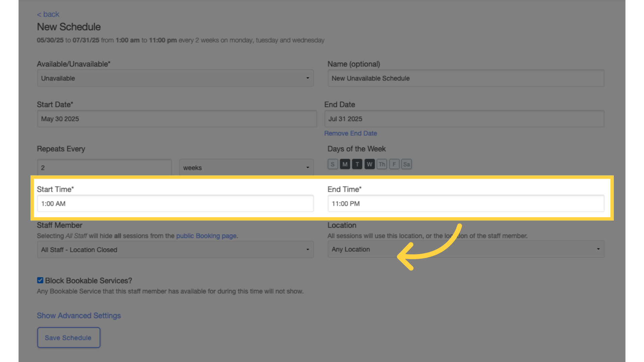Uncheck Block Bookable Services checkbox

coord(40,280)
